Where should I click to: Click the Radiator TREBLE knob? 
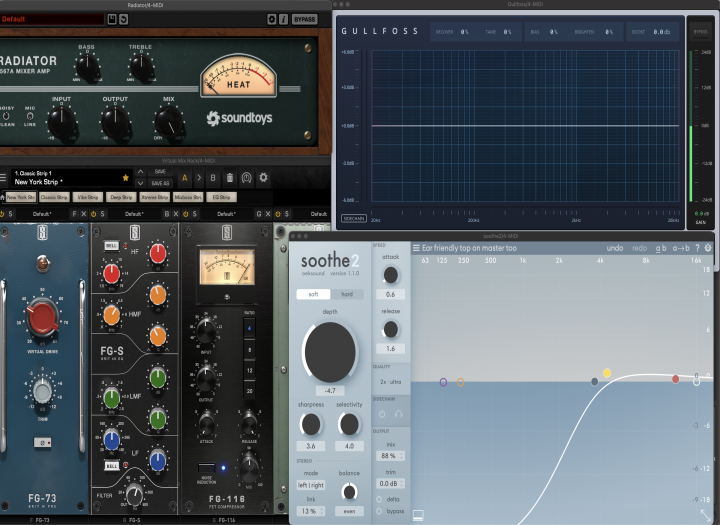click(141, 67)
